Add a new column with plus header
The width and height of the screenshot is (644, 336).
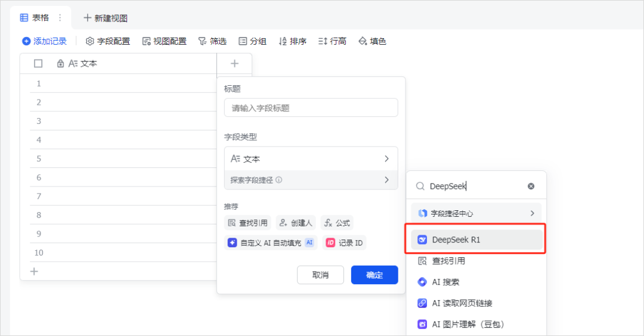coord(234,63)
